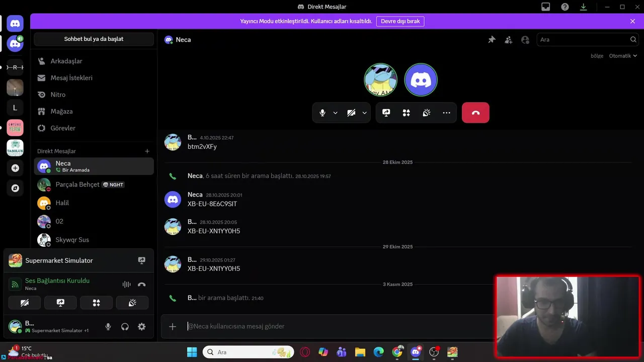Screen dimensions: 644x362
Task: Stream Supermarket Simulator from the activity panel
Action: 141,260
